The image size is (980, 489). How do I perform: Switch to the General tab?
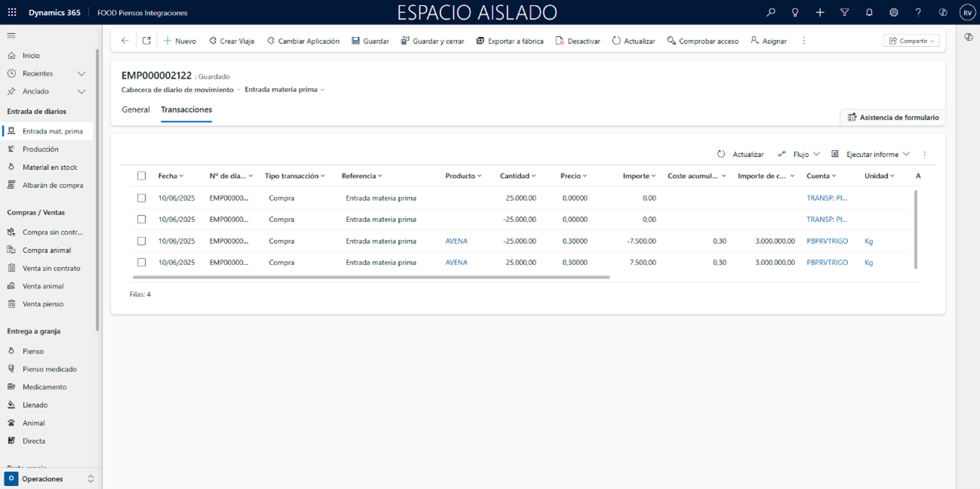(x=136, y=110)
